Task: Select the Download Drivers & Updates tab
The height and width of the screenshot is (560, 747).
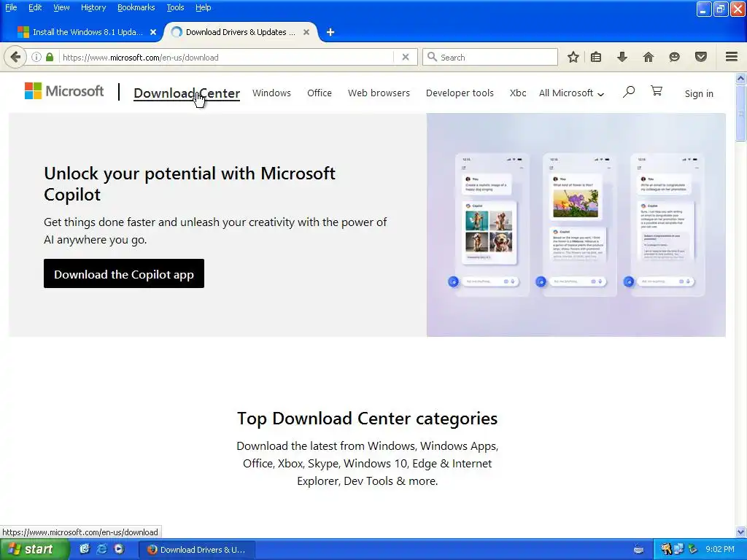Action: point(241,32)
